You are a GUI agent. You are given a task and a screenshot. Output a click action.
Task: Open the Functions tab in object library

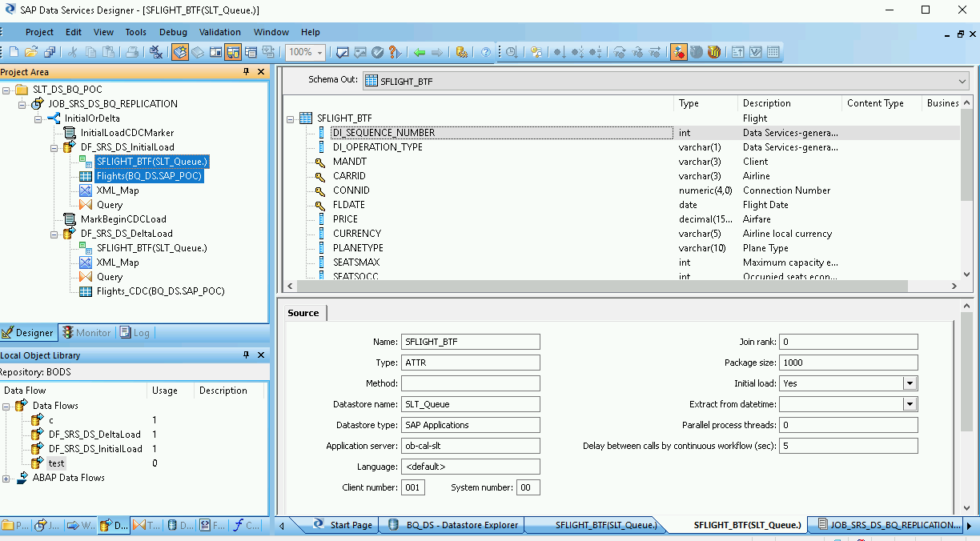pos(245,526)
